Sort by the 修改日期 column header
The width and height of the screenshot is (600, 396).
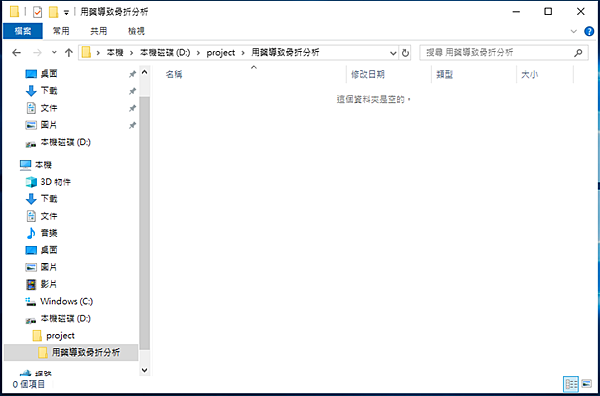(x=368, y=75)
